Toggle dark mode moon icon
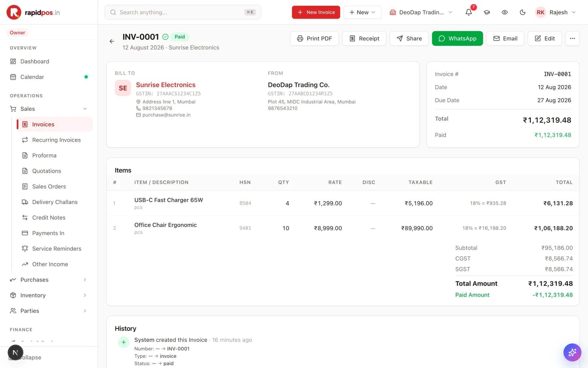This screenshot has width=588, height=368. tap(523, 12)
